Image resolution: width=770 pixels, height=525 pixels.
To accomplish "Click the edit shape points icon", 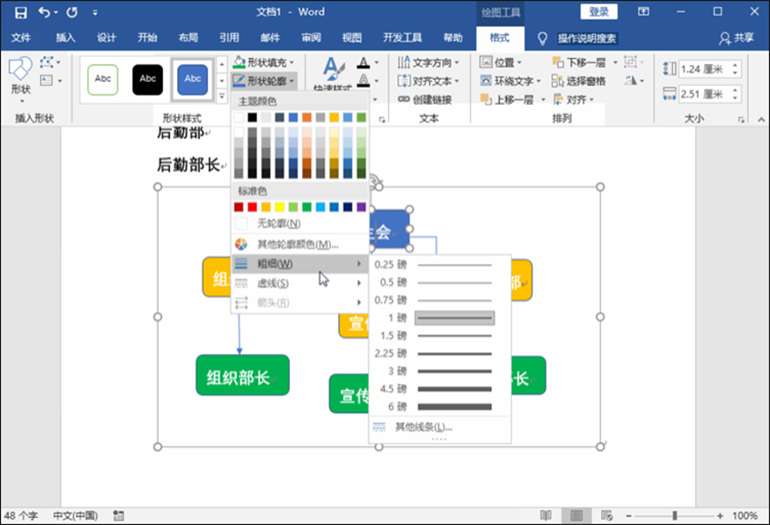I will [47, 62].
